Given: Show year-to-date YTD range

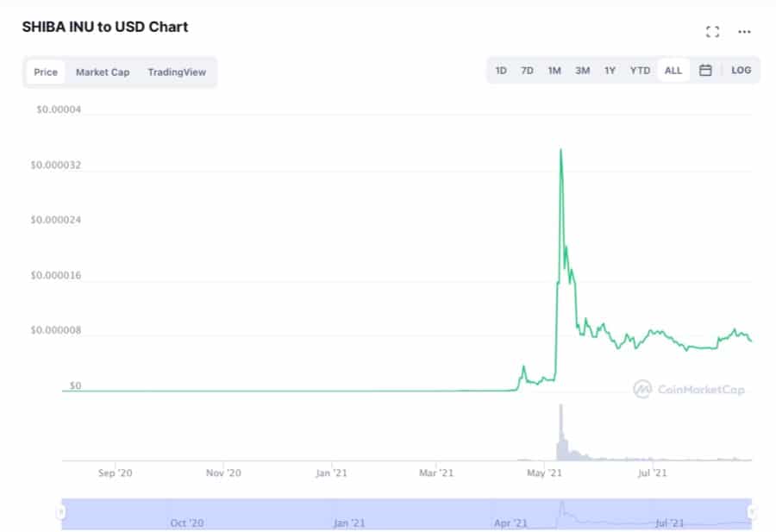Looking at the screenshot, I should [640, 71].
